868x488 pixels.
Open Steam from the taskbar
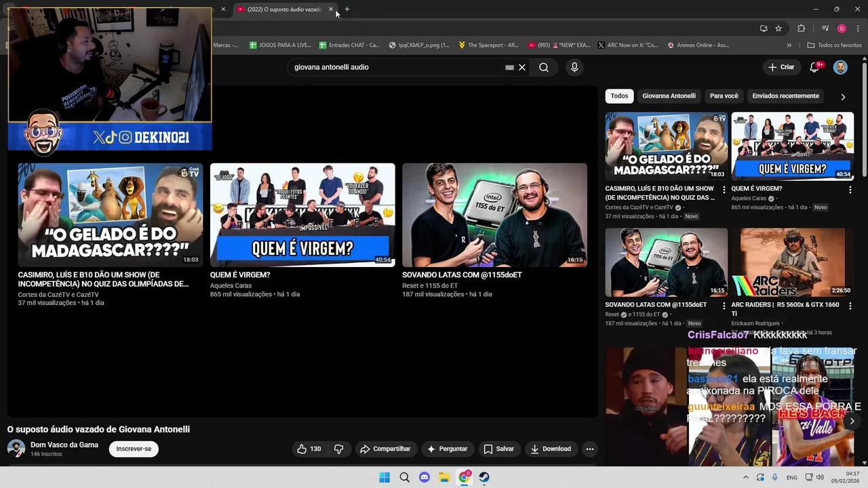[484, 477]
